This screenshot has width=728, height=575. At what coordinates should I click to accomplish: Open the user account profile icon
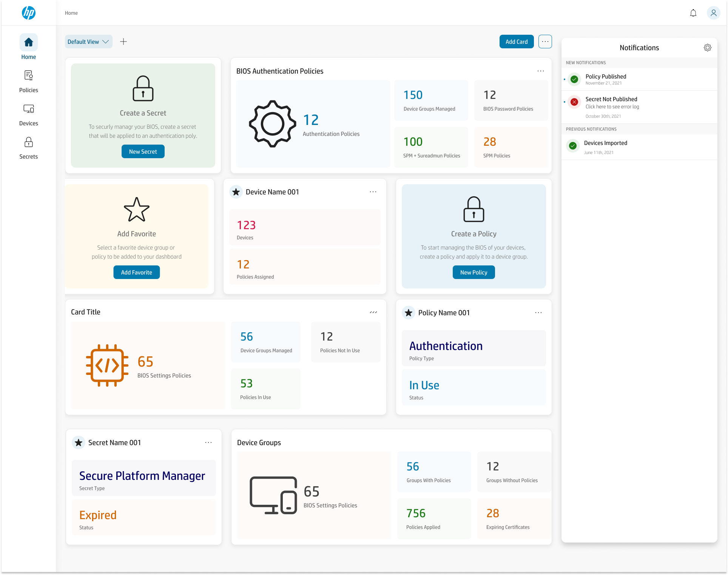[714, 12]
